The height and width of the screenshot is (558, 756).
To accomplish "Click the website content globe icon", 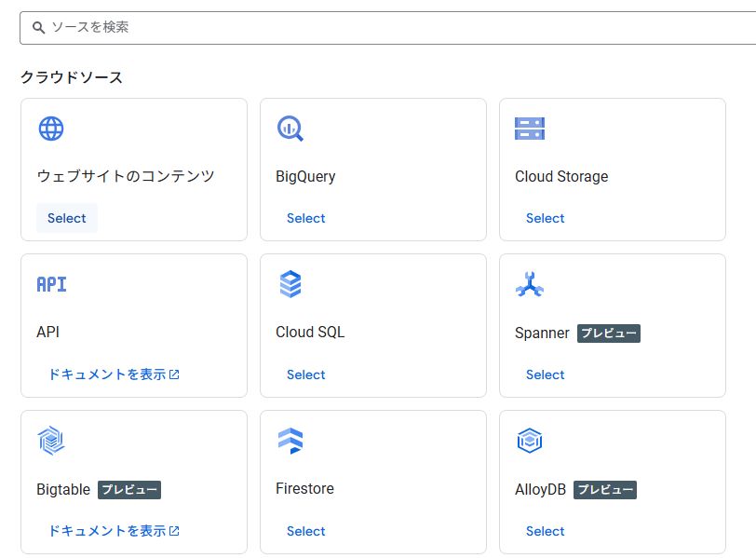I will pos(51,129).
